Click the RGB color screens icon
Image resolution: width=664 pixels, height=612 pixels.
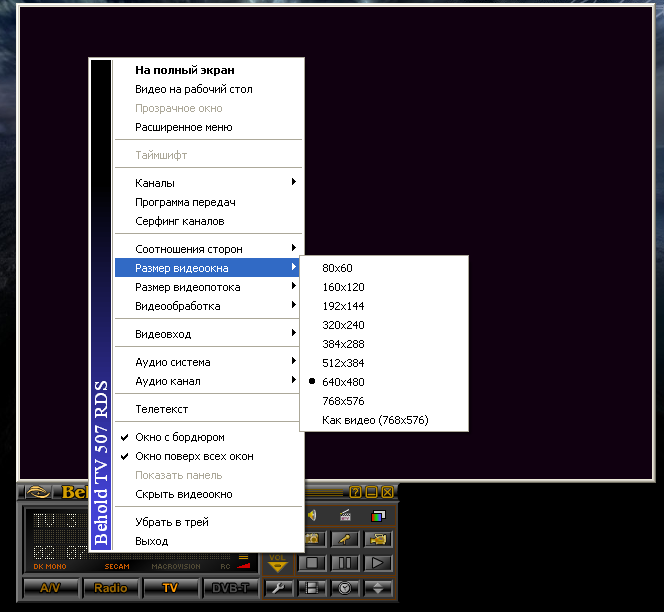click(x=378, y=516)
